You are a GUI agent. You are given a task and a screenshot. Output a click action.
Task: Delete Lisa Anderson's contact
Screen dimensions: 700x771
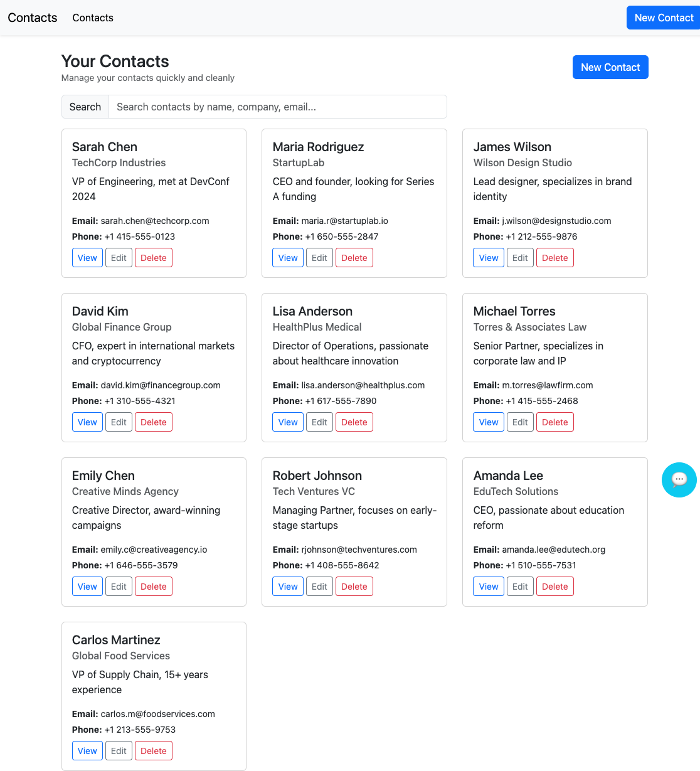(354, 422)
